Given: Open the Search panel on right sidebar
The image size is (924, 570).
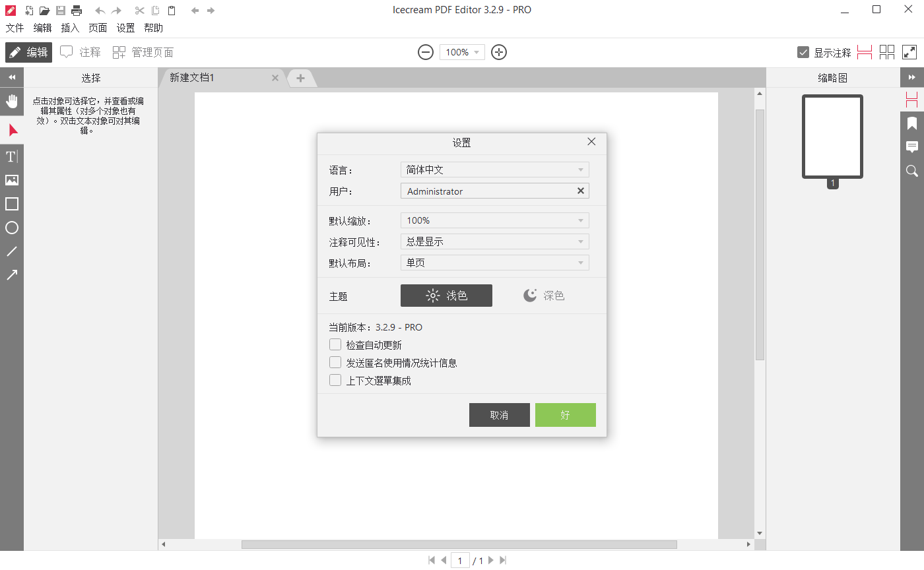Looking at the screenshot, I should [x=912, y=171].
